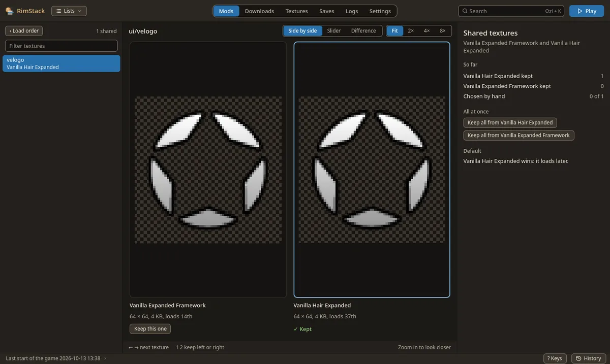Image resolution: width=610 pixels, height=364 pixels.
Task: Open the Keys help button
Action: pos(555,358)
